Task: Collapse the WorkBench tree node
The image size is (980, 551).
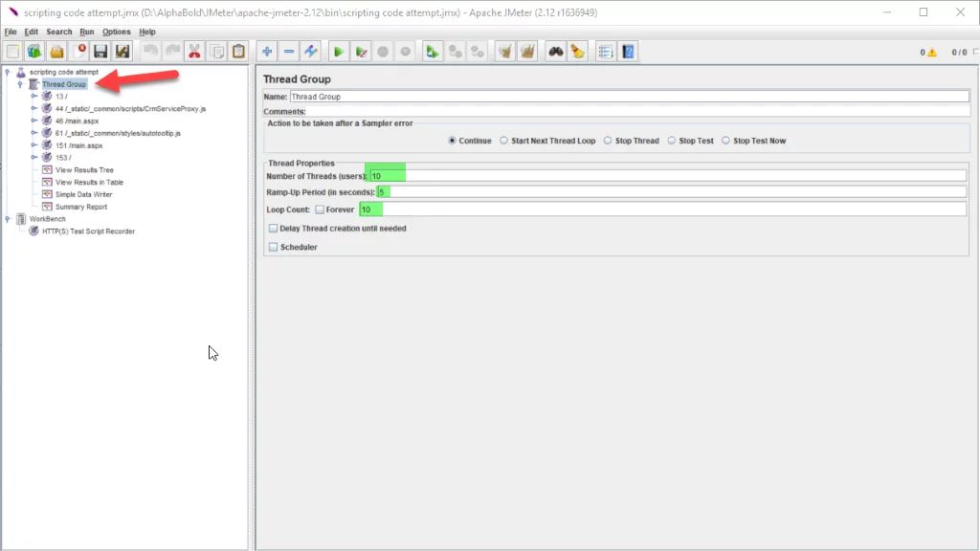Action: coord(8,219)
